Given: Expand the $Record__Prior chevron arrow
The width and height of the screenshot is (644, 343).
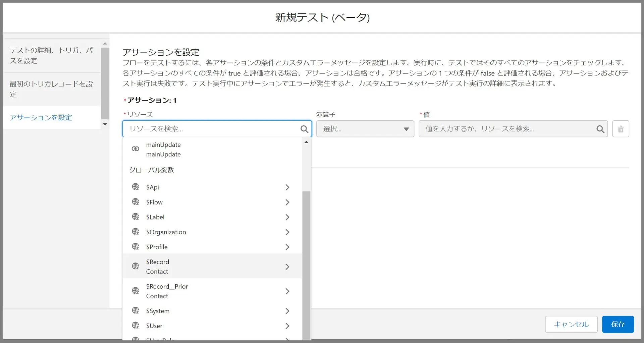Looking at the screenshot, I should pos(287,291).
